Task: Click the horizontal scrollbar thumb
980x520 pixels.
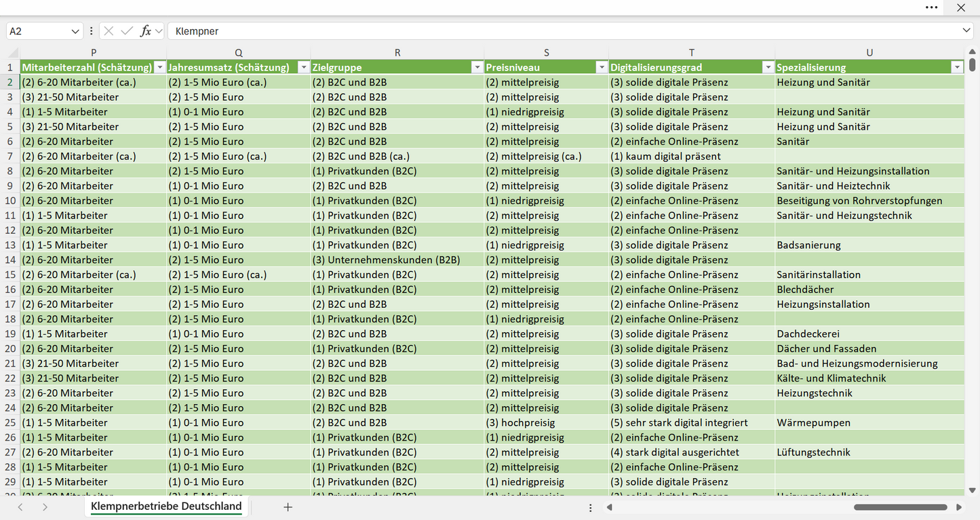Action: coord(900,507)
